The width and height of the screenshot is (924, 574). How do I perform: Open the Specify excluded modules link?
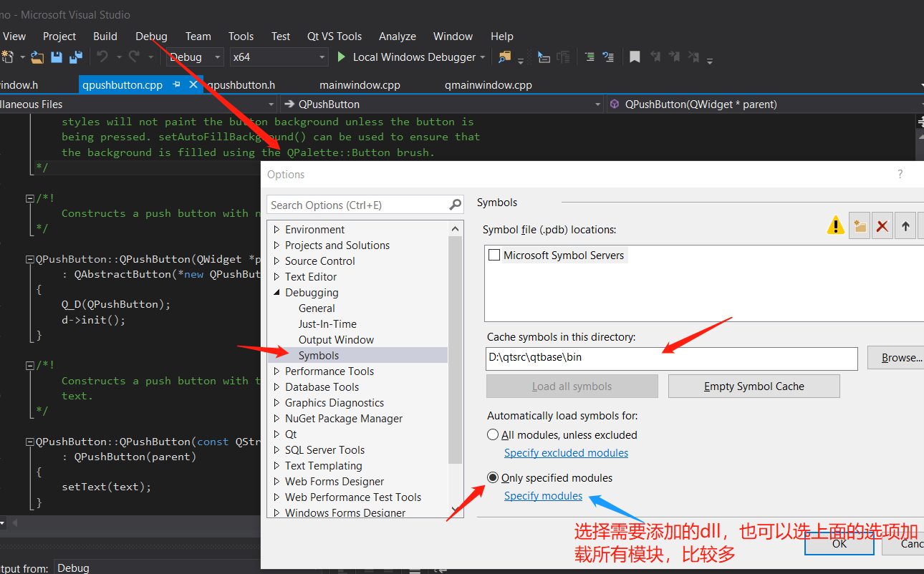(566, 453)
